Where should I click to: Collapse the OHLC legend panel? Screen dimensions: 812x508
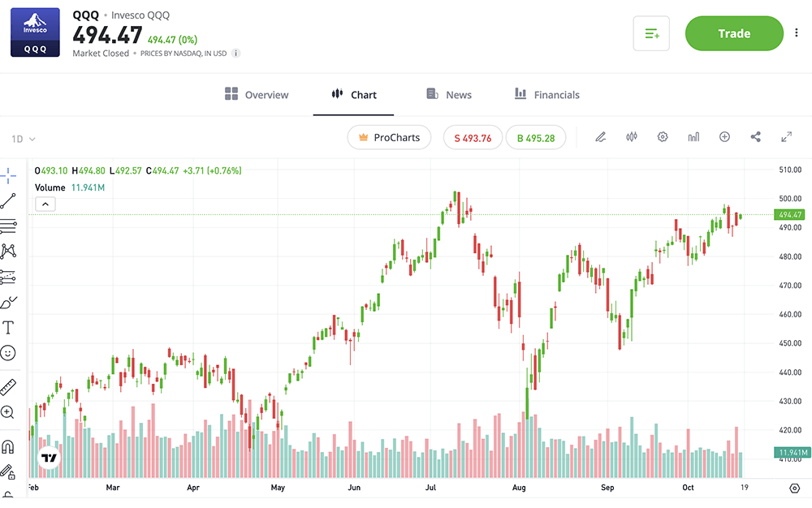[x=45, y=204]
